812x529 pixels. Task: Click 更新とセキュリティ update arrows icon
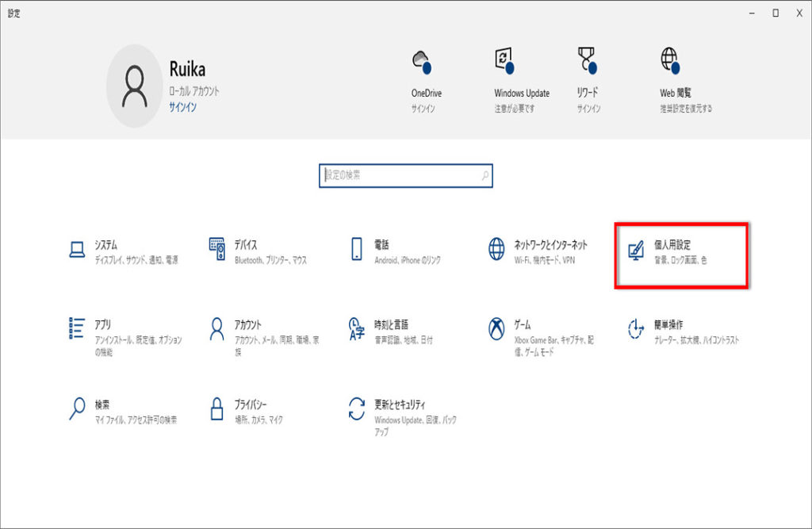[357, 408]
